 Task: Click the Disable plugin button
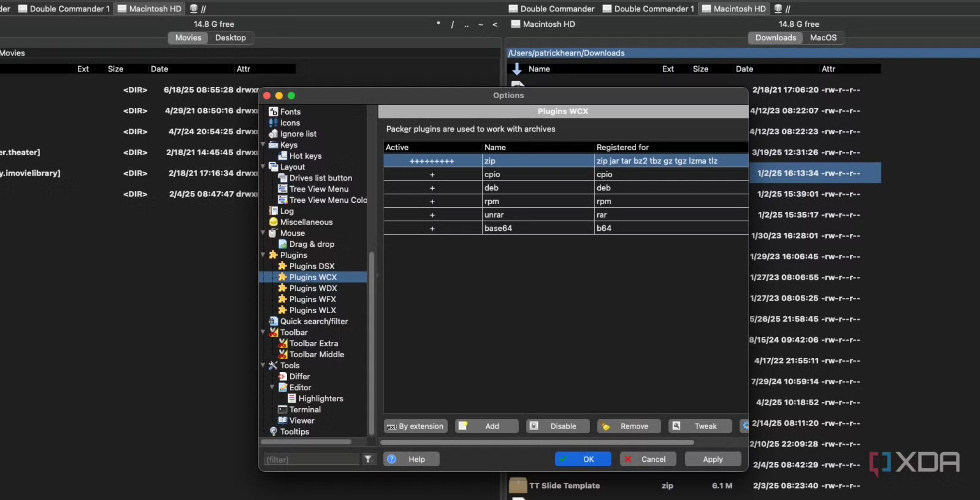[x=558, y=426]
